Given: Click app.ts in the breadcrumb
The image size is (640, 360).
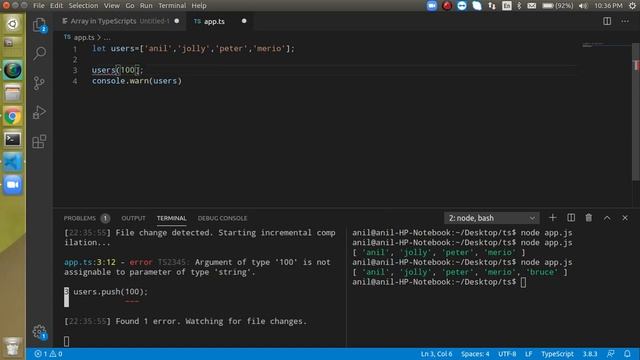Looking at the screenshot, I should (84, 38).
